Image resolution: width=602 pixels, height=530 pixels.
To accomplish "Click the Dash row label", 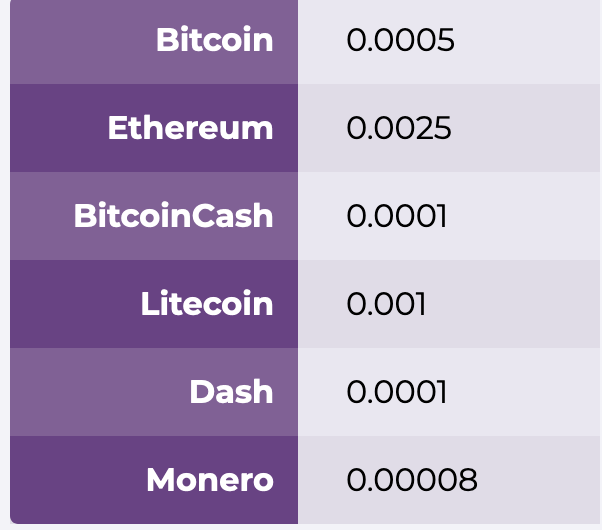I will point(231,392).
